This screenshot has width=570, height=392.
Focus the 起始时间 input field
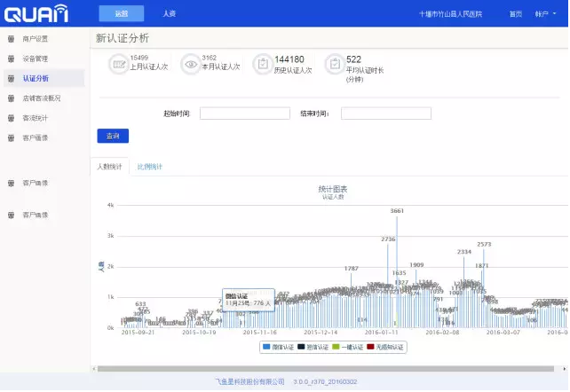[x=245, y=114]
